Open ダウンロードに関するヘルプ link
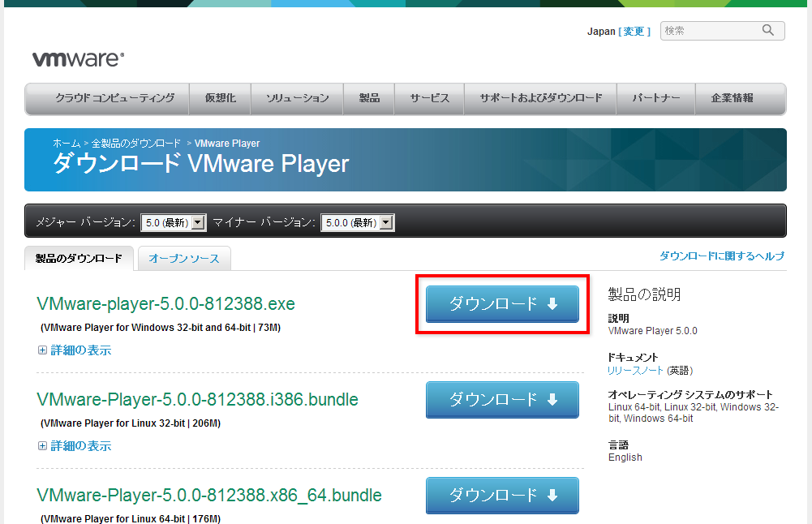812x524 pixels. (x=722, y=256)
